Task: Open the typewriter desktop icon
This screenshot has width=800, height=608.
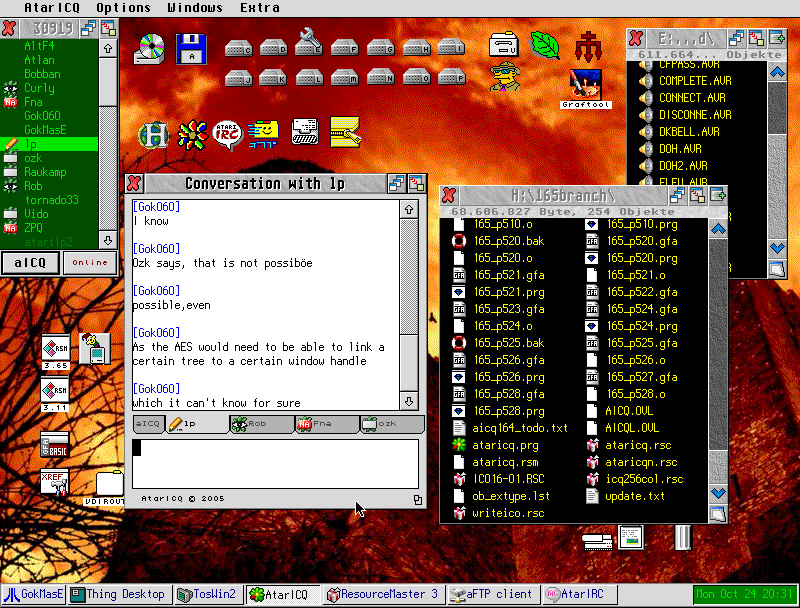Action: (305, 132)
